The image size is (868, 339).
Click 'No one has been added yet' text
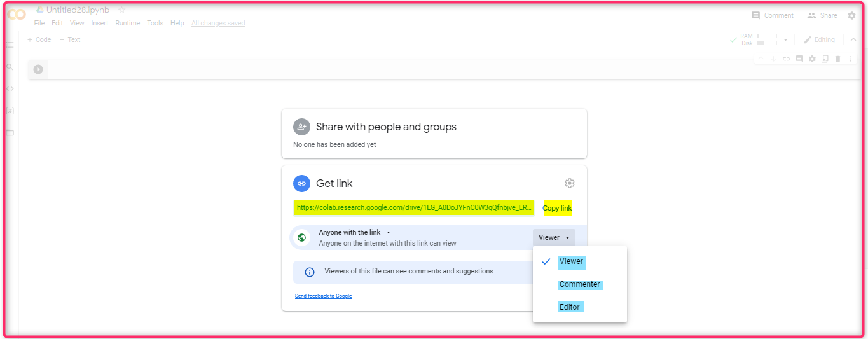click(x=334, y=144)
